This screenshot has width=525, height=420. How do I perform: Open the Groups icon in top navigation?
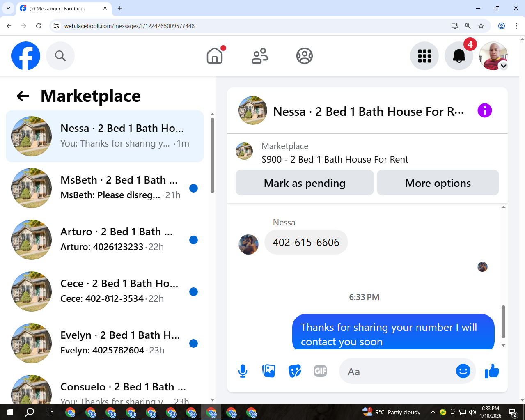click(x=305, y=56)
